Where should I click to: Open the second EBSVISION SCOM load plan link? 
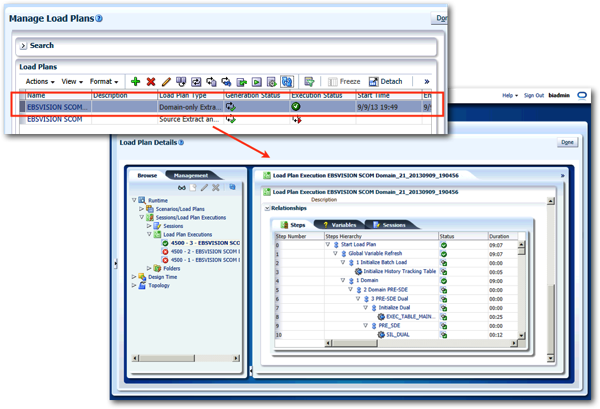[54, 119]
